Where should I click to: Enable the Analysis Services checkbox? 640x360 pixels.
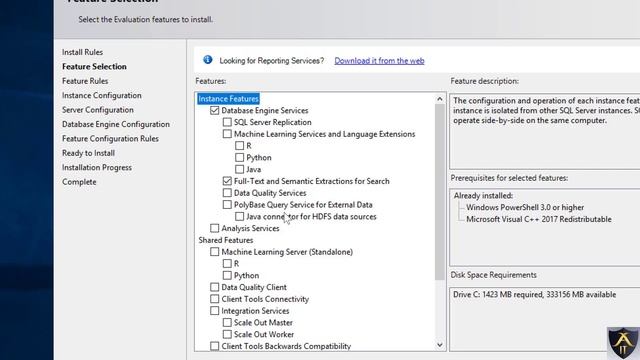(215, 228)
